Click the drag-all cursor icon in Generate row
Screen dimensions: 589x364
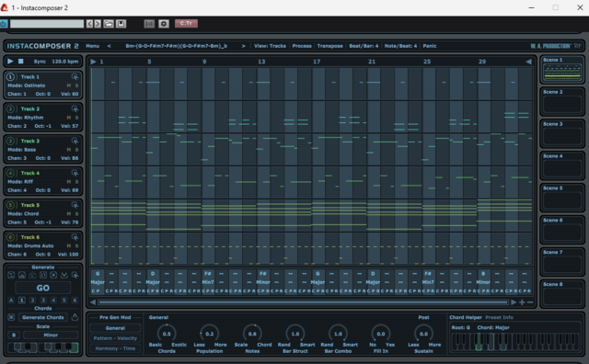click(x=75, y=275)
